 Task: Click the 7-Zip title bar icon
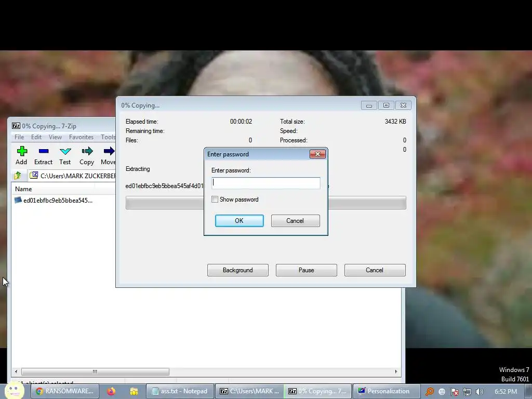click(x=16, y=126)
